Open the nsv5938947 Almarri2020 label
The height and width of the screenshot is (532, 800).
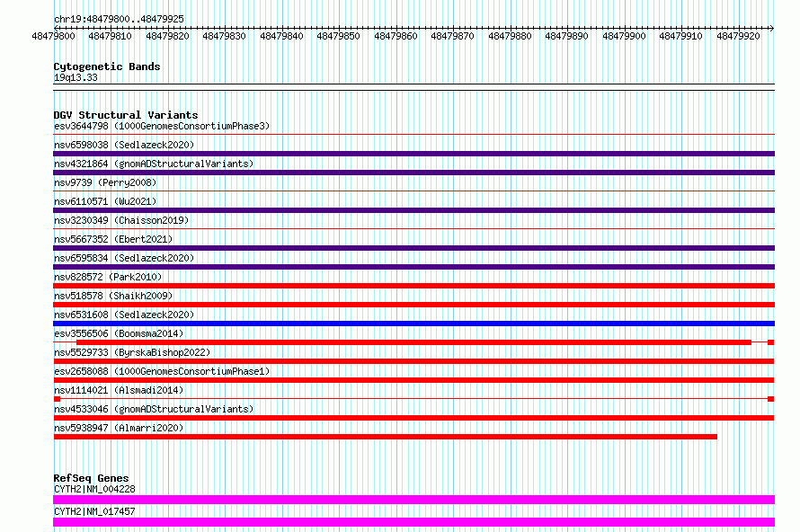coord(119,428)
